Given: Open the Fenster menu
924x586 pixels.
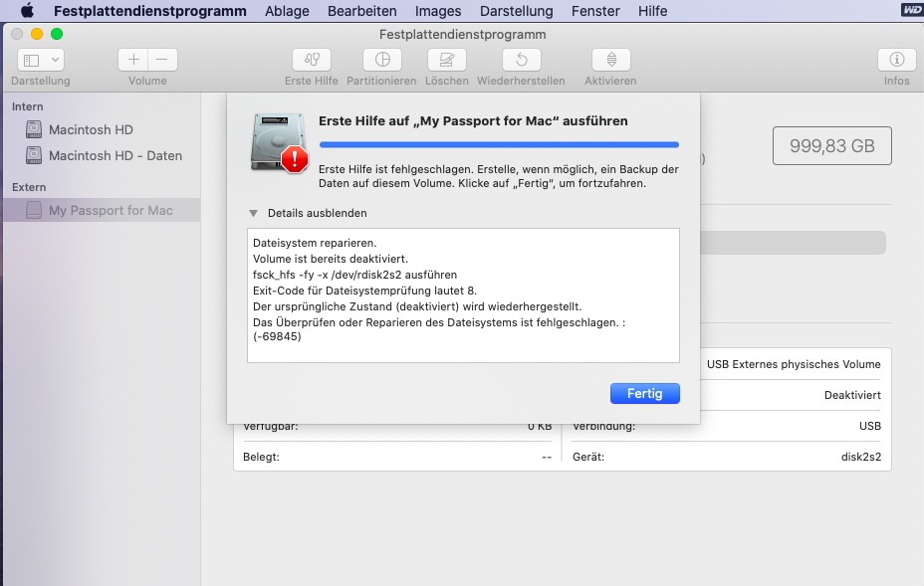Looking at the screenshot, I should [x=595, y=11].
